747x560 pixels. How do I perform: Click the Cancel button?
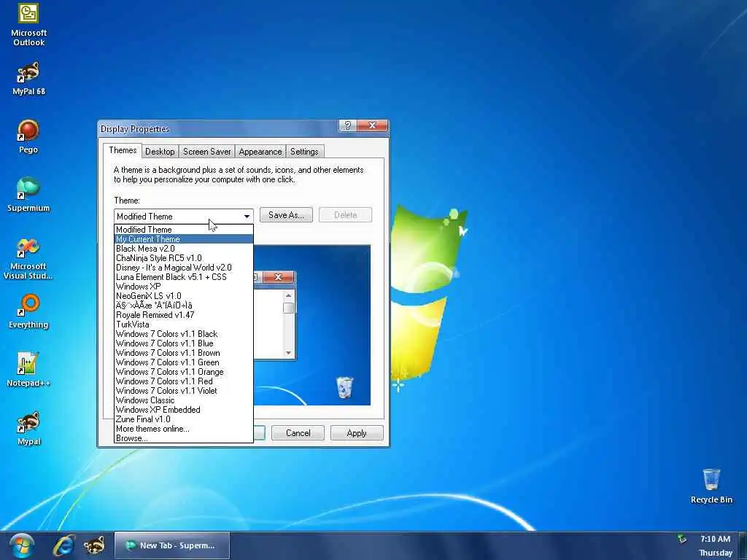[x=298, y=433]
